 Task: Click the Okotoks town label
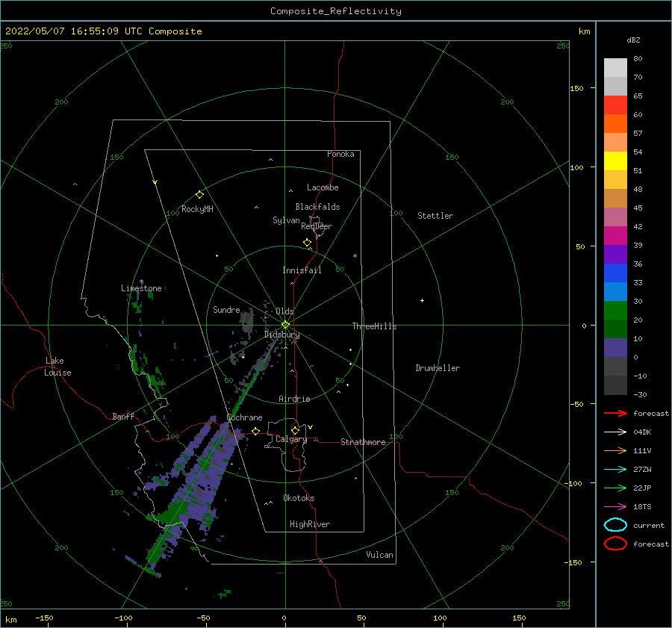tap(299, 498)
